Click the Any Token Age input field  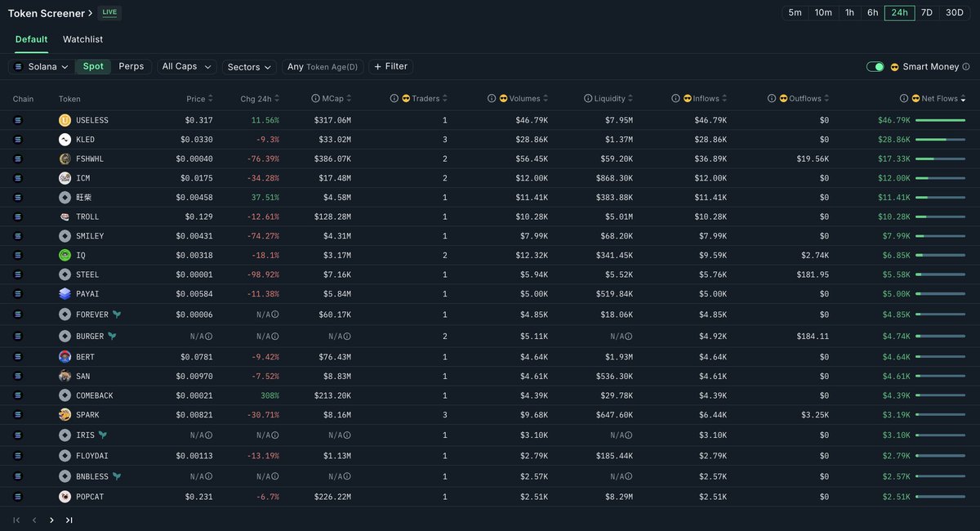[x=323, y=67]
